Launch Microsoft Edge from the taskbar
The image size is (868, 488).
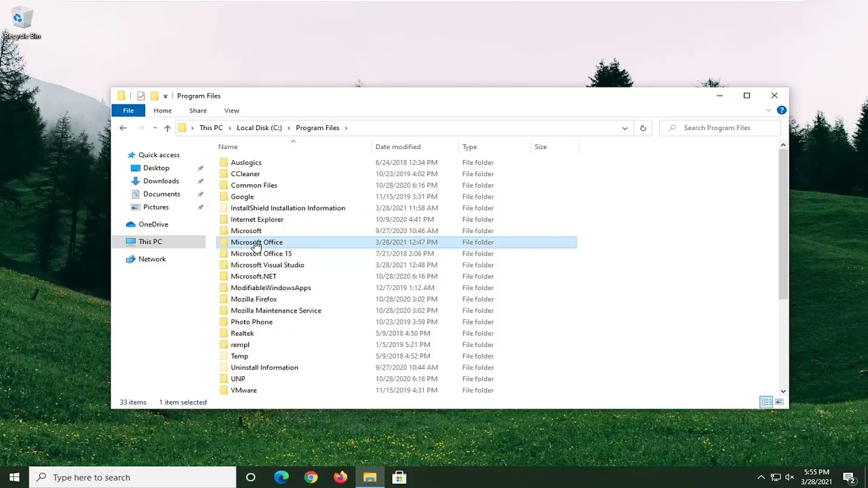coord(281,477)
